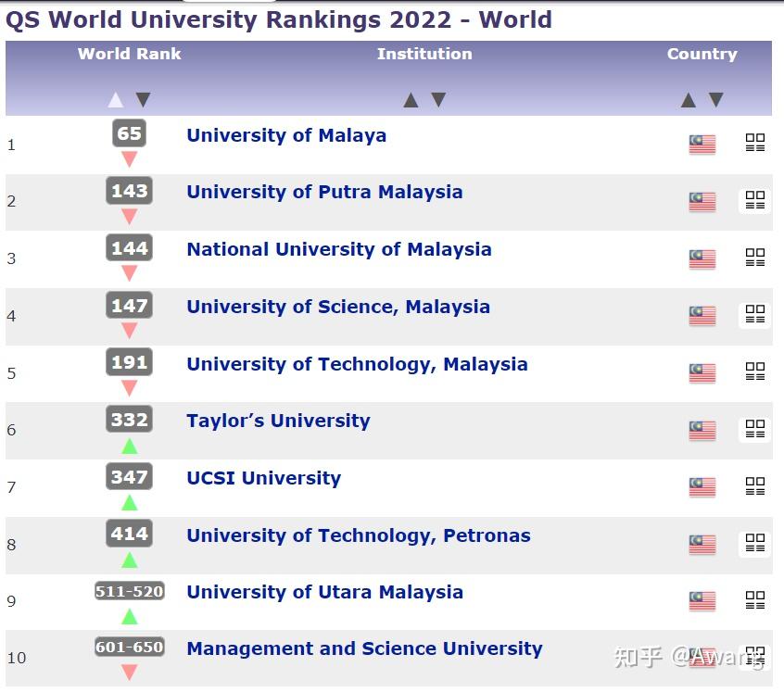Click the ascending triangle under Country
Screen dimensions: 784x692
(x=687, y=99)
